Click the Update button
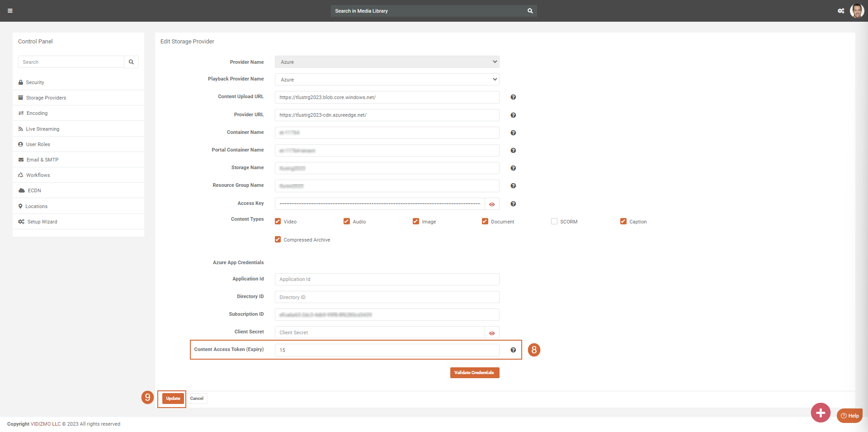The height and width of the screenshot is (432, 868). (173, 399)
